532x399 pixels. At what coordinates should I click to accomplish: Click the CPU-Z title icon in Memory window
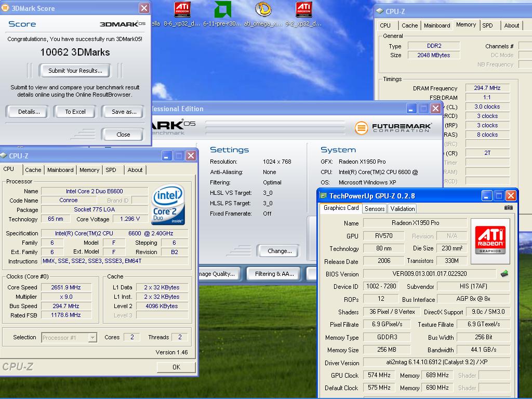click(380, 11)
